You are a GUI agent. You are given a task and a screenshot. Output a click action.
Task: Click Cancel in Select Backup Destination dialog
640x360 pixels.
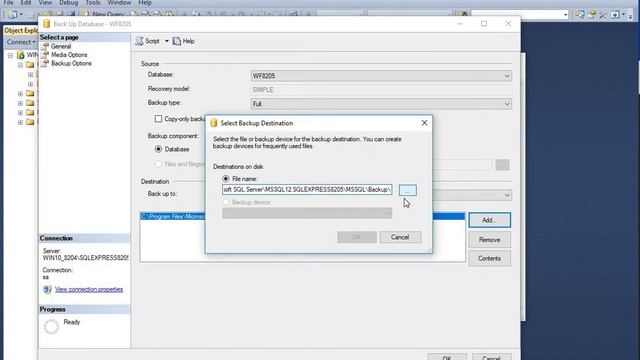pos(400,237)
